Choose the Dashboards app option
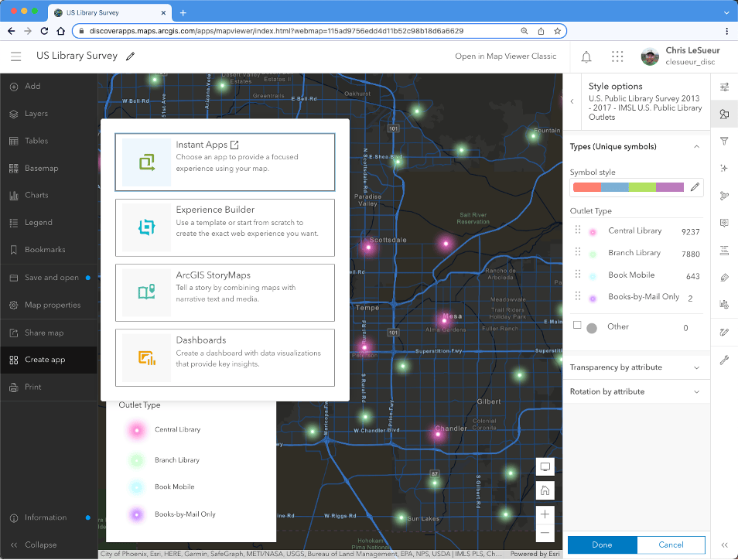The image size is (738, 560). [225, 357]
